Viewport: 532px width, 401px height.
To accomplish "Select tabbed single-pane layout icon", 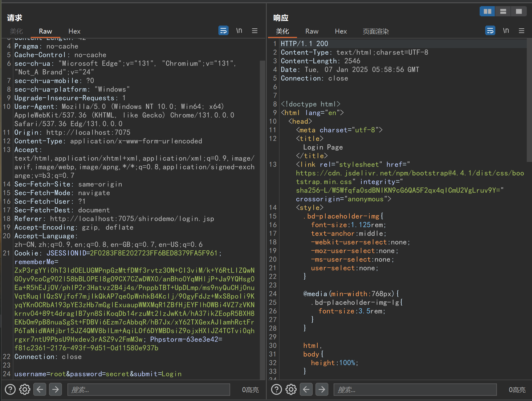I will [x=519, y=11].
